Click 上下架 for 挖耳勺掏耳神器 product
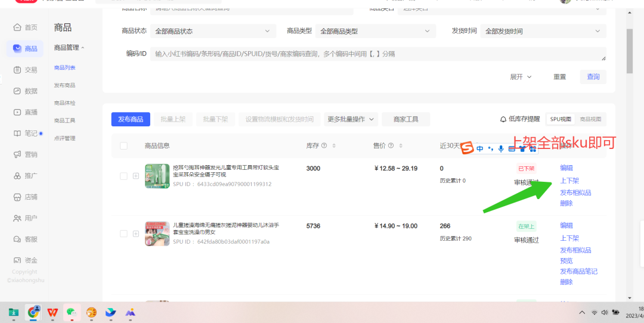 569,181
